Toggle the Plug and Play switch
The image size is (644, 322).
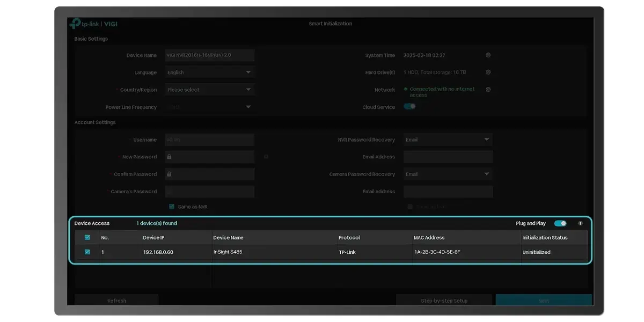pyautogui.click(x=560, y=223)
